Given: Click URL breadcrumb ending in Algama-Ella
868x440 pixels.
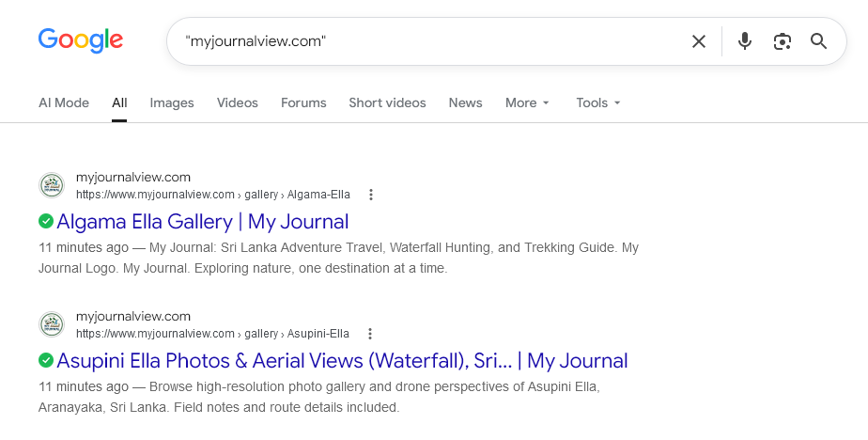Looking at the screenshot, I should point(213,195).
